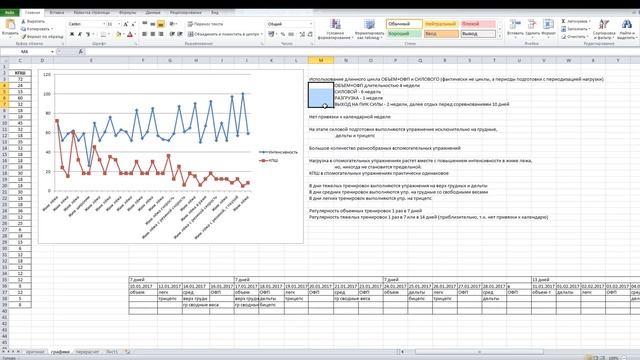Open the font name Calibri dropdown

[x=104, y=24]
